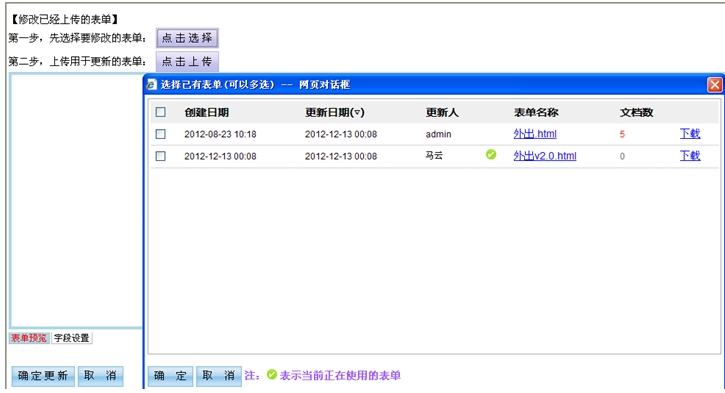Click the 点击上传 button
Viewport: 725px width, 393px height.
[187, 61]
